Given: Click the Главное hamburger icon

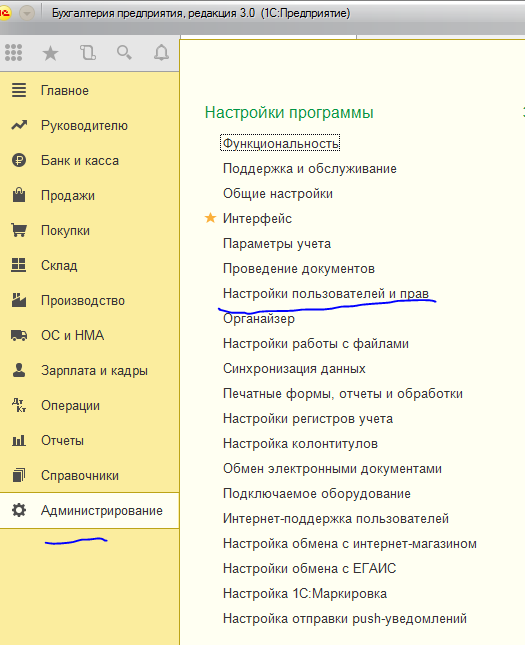Looking at the screenshot, I should click(19, 90).
